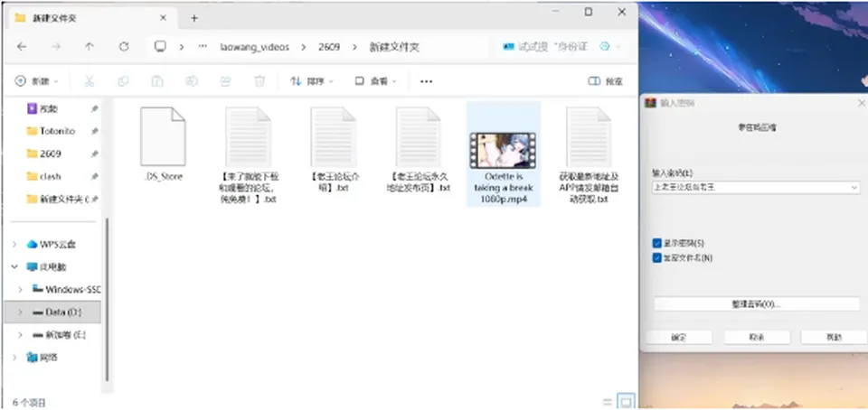Click the Delete trash can icon
This screenshot has width=868, height=410.
[259, 81]
